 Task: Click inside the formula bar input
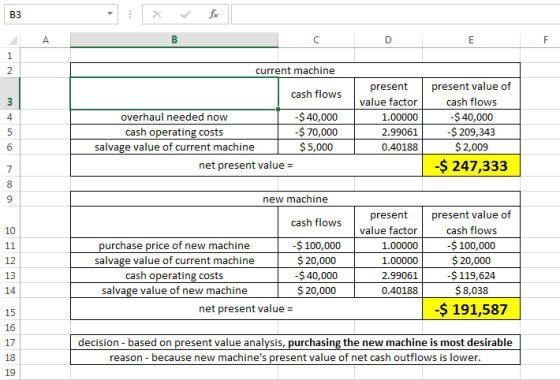click(395, 14)
